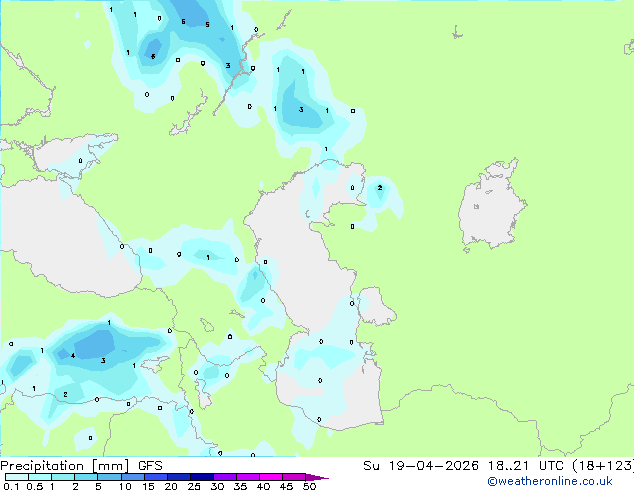Image resolution: width=634 pixels, height=490 pixels.
Task: Click the legend label '20'
Action: [171, 486]
